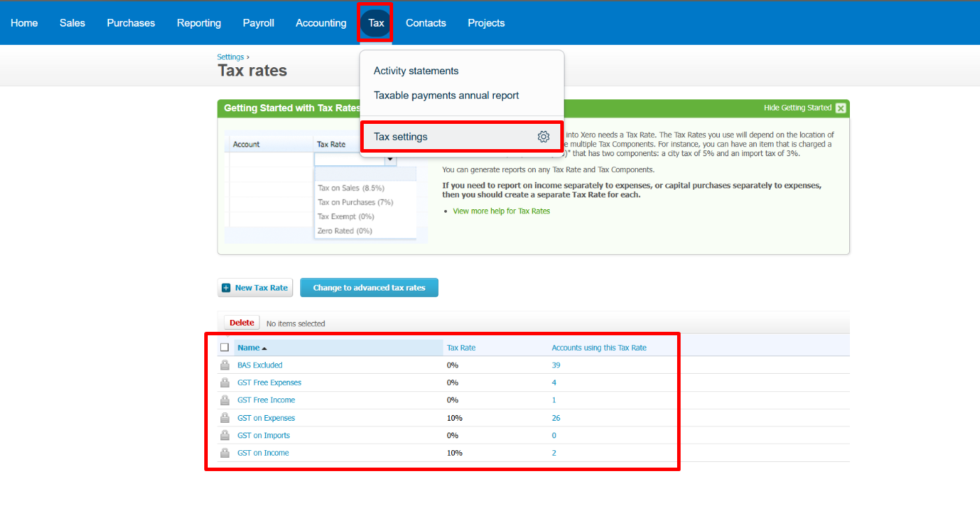Click the gear icon beside Tax settings

[544, 137]
